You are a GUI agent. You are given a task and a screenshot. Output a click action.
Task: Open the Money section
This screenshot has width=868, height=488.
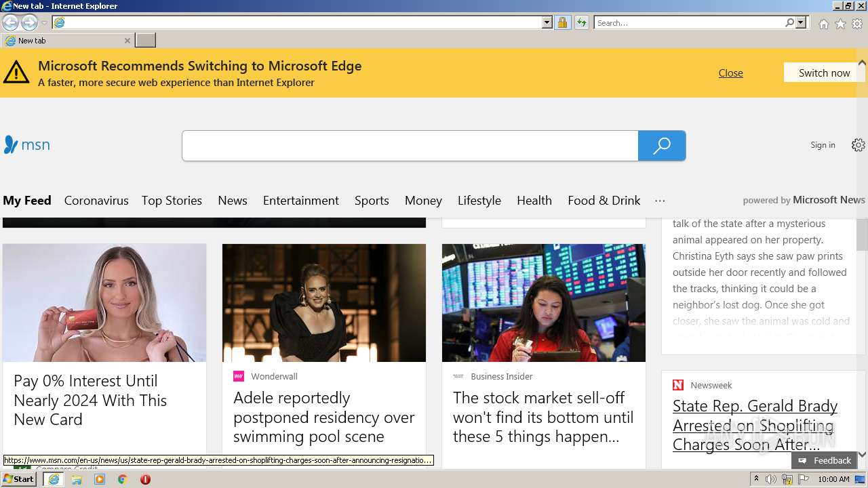(423, 200)
